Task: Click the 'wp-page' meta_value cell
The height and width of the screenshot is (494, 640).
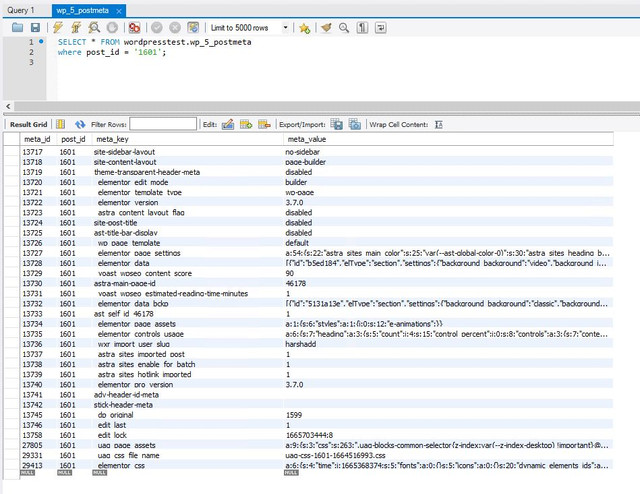Action: pos(448,192)
